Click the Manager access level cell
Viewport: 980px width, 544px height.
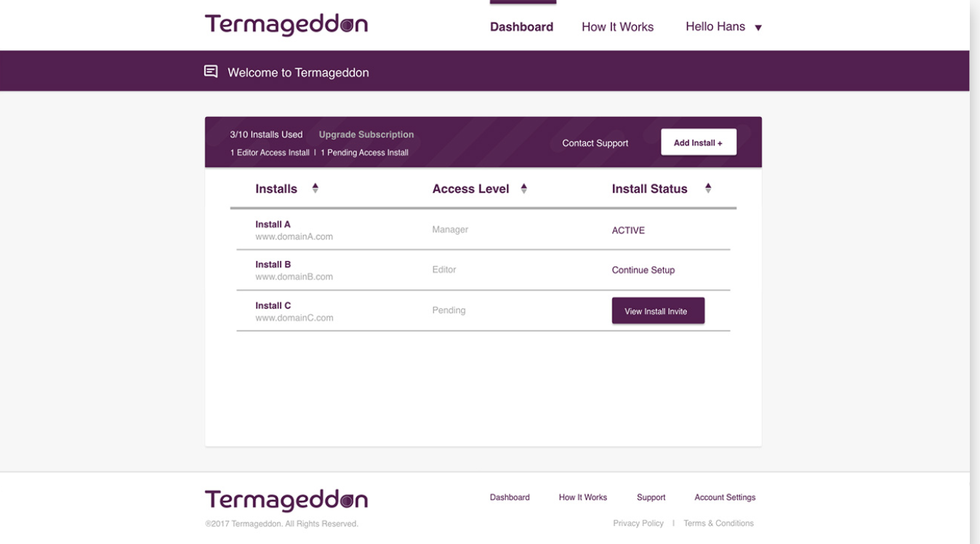pos(450,229)
